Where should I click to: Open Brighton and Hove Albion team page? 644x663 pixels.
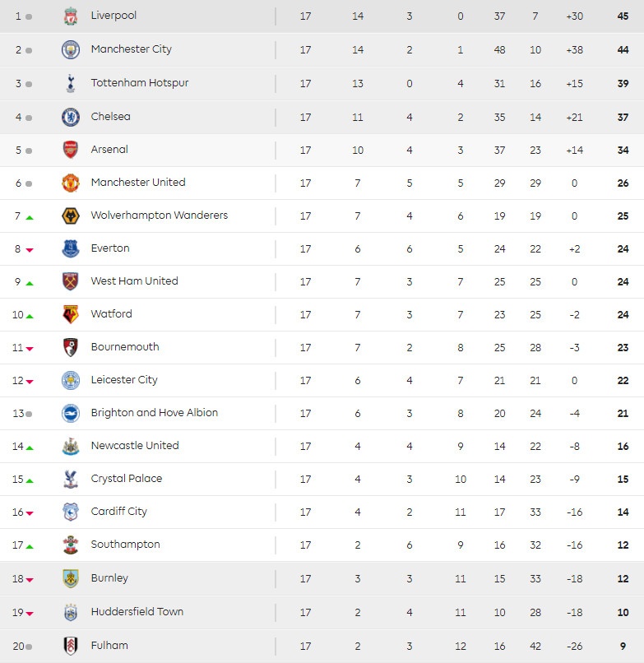point(154,413)
